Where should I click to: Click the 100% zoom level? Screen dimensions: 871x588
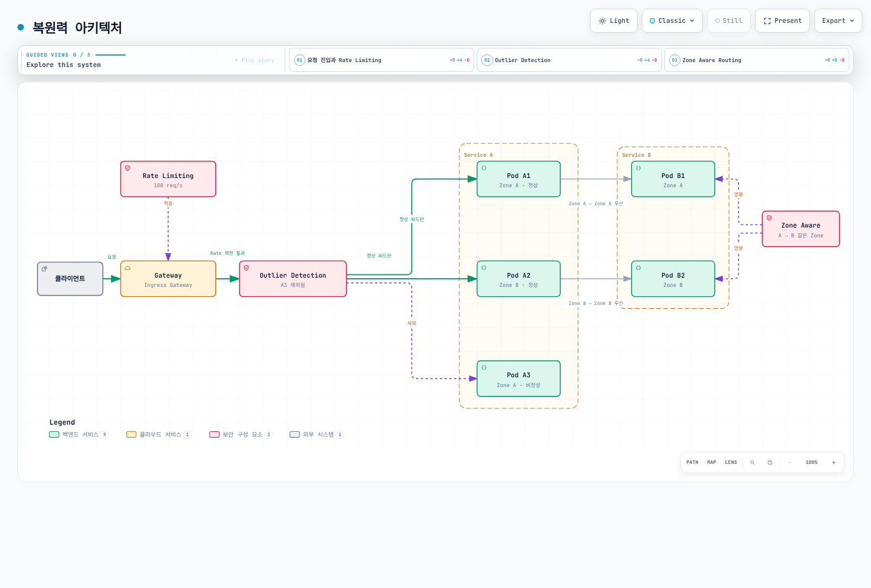pyautogui.click(x=811, y=462)
